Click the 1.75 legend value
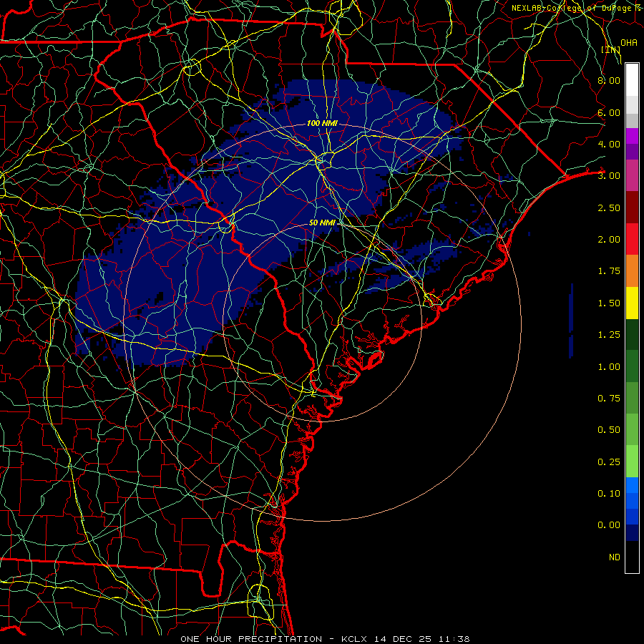The height and width of the screenshot is (644, 644). [x=609, y=271]
